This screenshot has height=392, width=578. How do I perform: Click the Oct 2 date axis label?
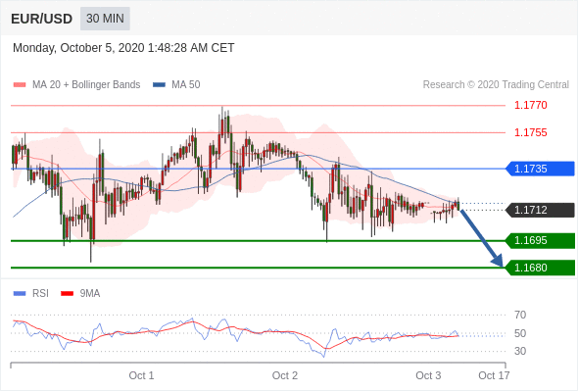click(x=284, y=375)
